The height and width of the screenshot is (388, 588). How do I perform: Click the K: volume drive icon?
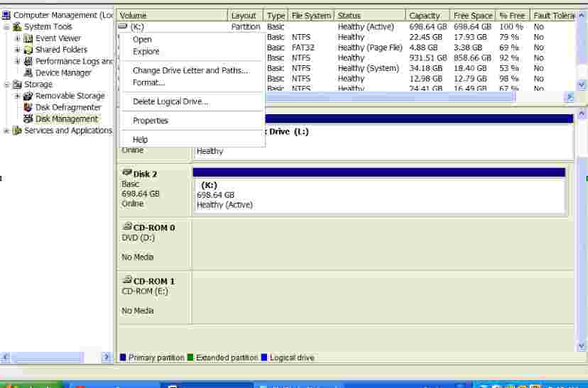pyautogui.click(x=123, y=26)
